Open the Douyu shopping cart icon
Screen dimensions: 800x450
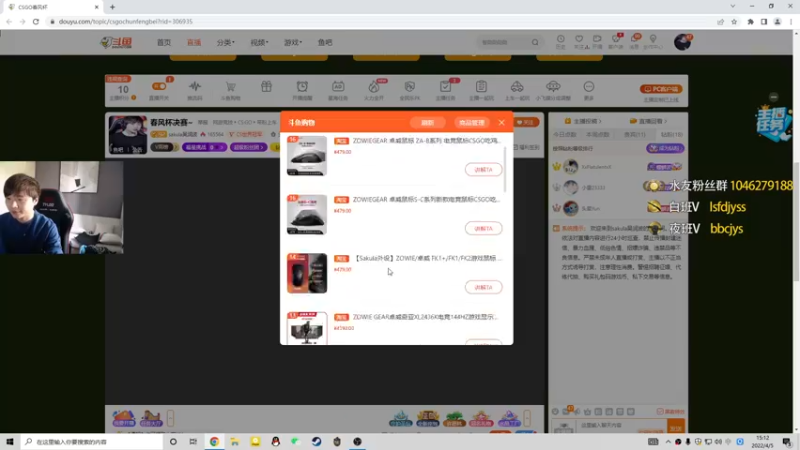[231, 86]
